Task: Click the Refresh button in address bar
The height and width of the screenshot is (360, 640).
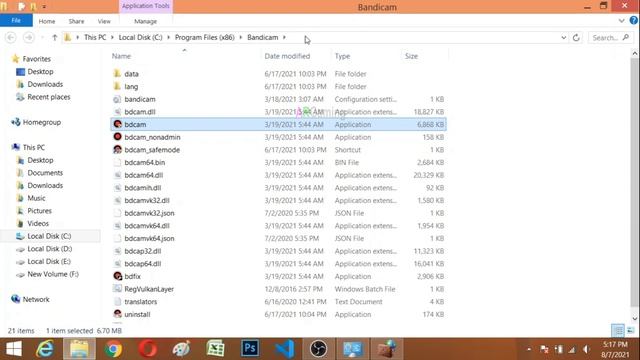Action: [576, 38]
